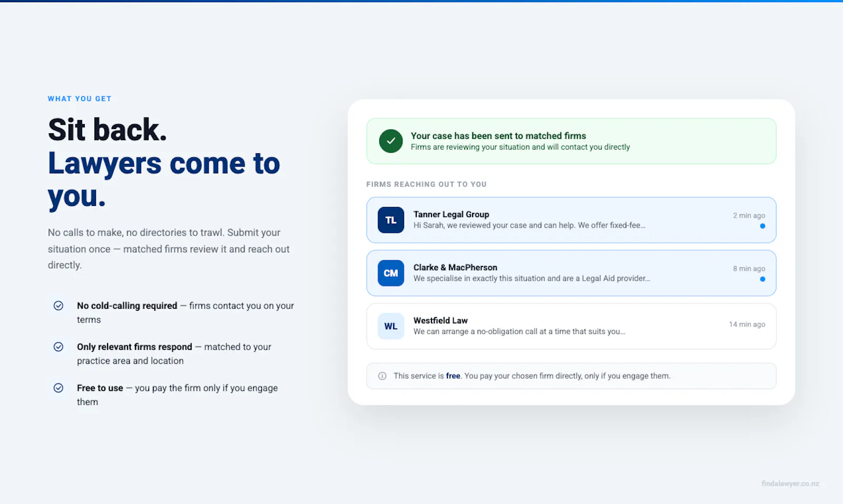Click the 'WHAT YOU GET' label

(80, 98)
